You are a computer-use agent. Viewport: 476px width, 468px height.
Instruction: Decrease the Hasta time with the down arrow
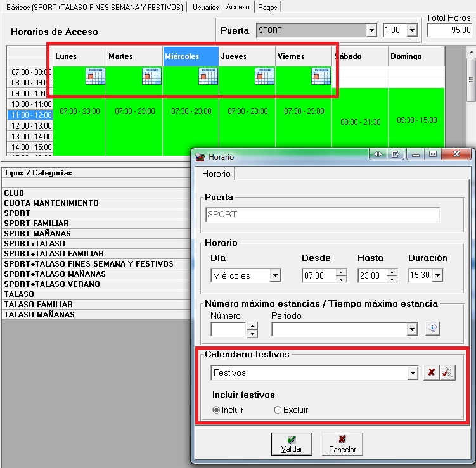click(x=392, y=279)
